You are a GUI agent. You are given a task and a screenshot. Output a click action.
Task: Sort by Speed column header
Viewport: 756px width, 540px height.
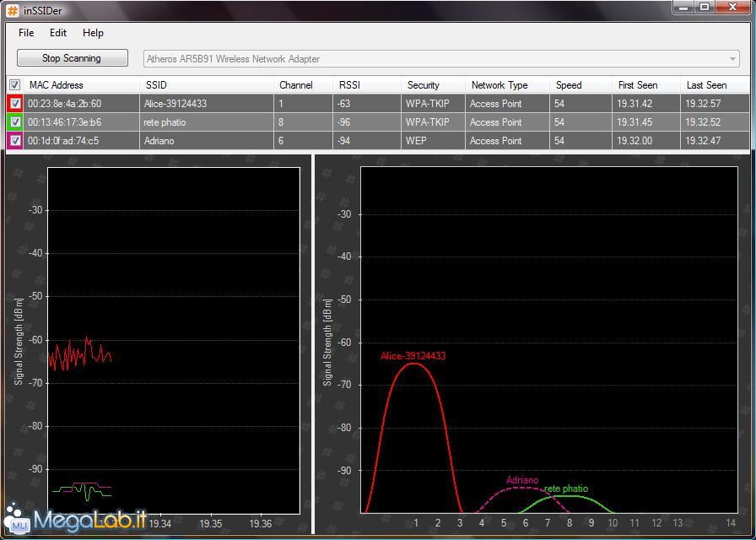coord(569,85)
